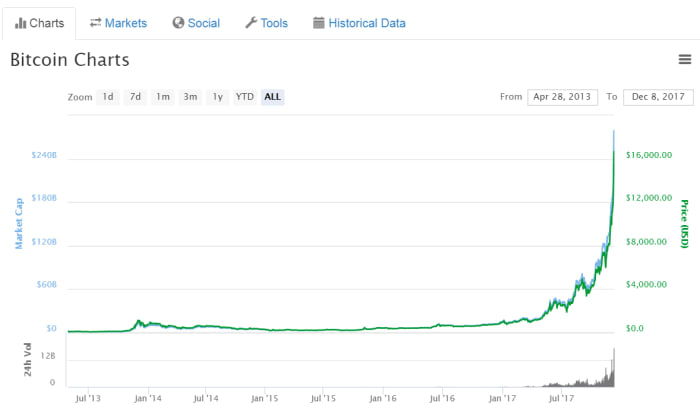This screenshot has width=700, height=412.
Task: Switch to the Markets tab
Action: [118, 23]
